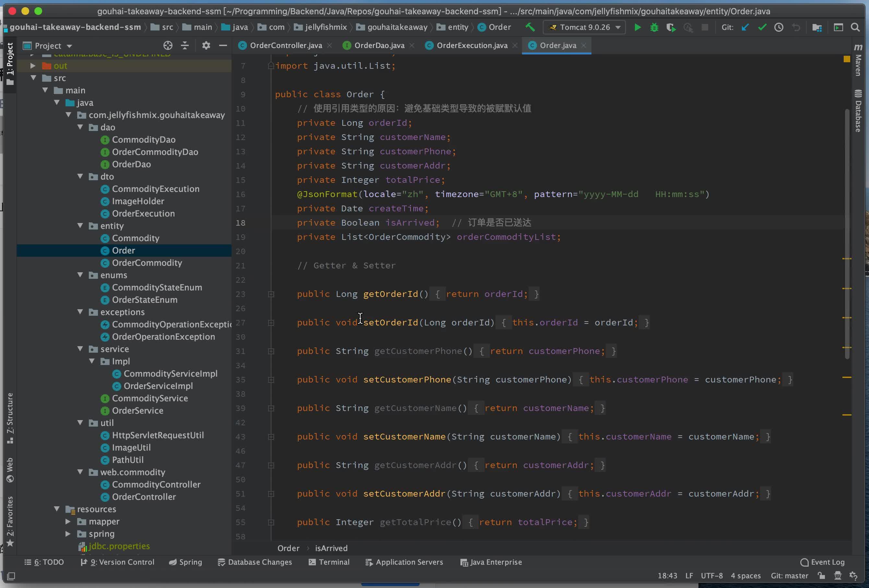The width and height of the screenshot is (869, 588).
Task: Open the Structure tool window
Action: (x=10, y=418)
